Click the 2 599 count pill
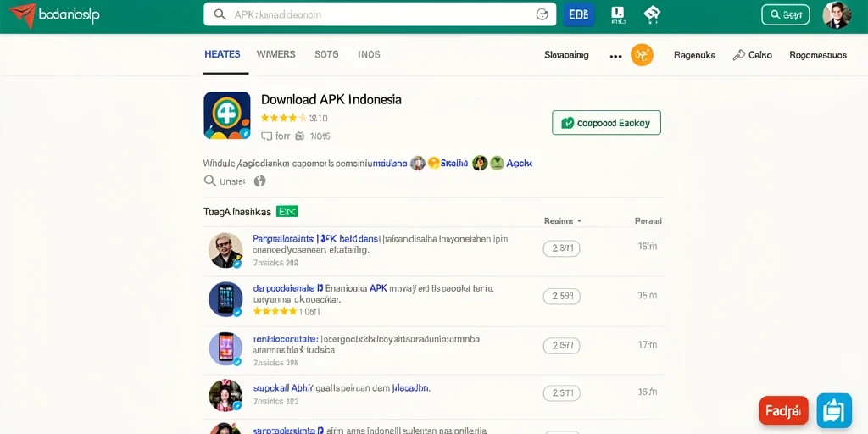This screenshot has height=434, width=868. (x=562, y=297)
